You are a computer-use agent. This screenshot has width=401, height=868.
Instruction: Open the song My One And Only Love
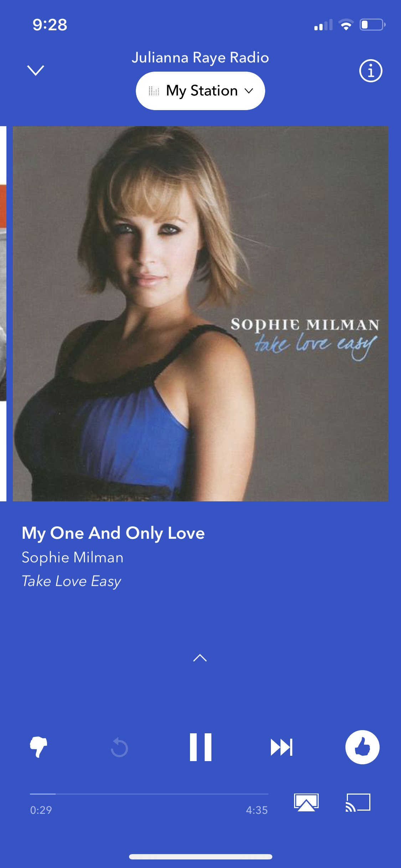point(113,533)
